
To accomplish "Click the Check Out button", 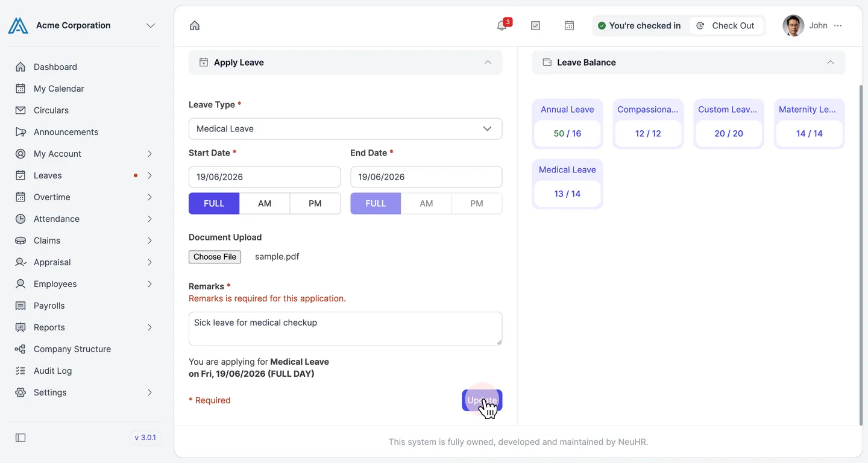I will click(726, 25).
